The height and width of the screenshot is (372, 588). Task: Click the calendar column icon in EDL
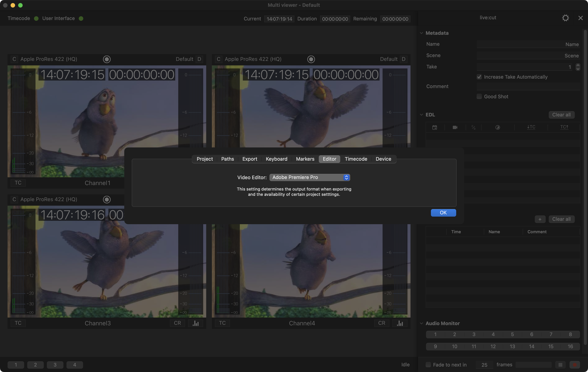tap(435, 127)
